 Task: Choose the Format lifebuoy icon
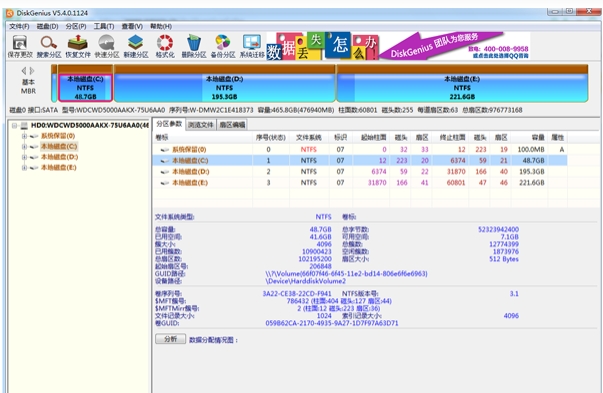click(165, 46)
